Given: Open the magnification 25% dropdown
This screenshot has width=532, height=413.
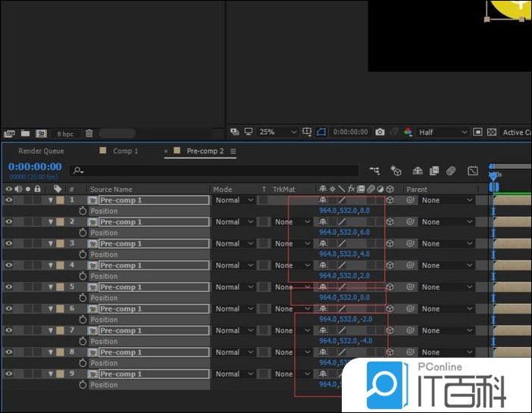Looking at the screenshot, I should point(277,132).
